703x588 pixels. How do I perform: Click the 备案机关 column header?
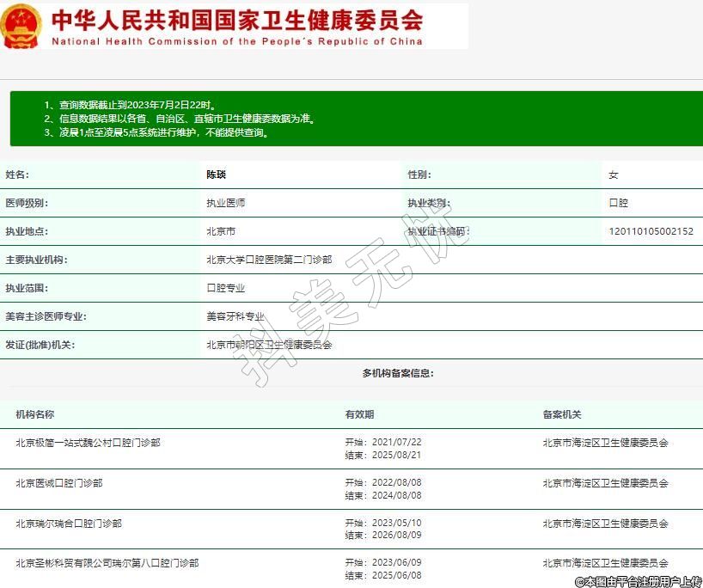[561, 414]
